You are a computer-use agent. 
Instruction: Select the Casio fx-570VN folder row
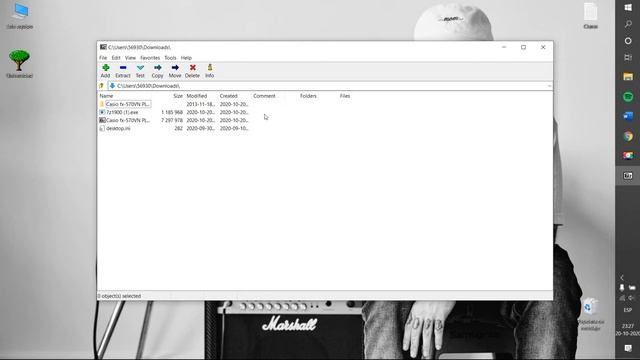[x=128, y=104]
